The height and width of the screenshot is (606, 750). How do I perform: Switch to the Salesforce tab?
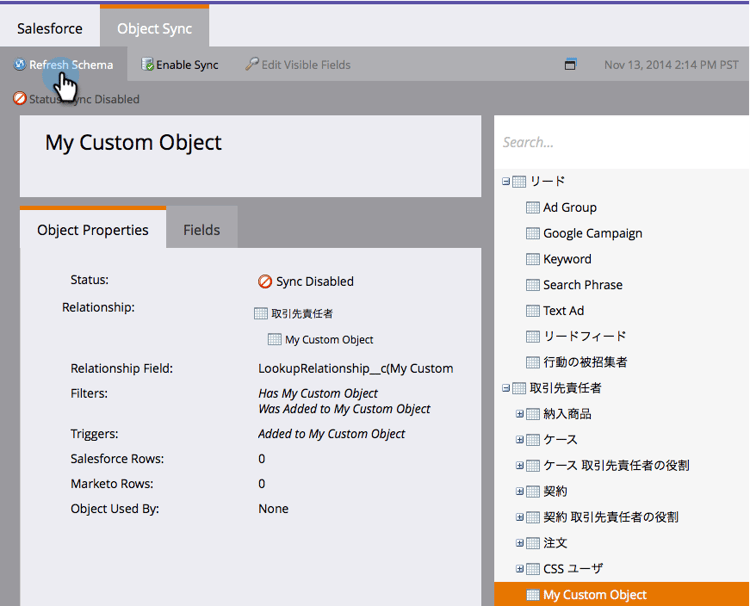click(50, 28)
